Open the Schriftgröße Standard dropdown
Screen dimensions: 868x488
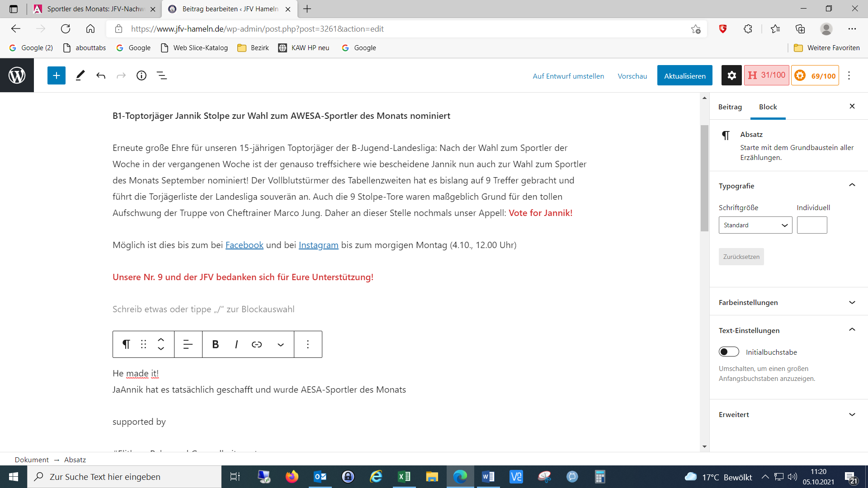point(755,225)
